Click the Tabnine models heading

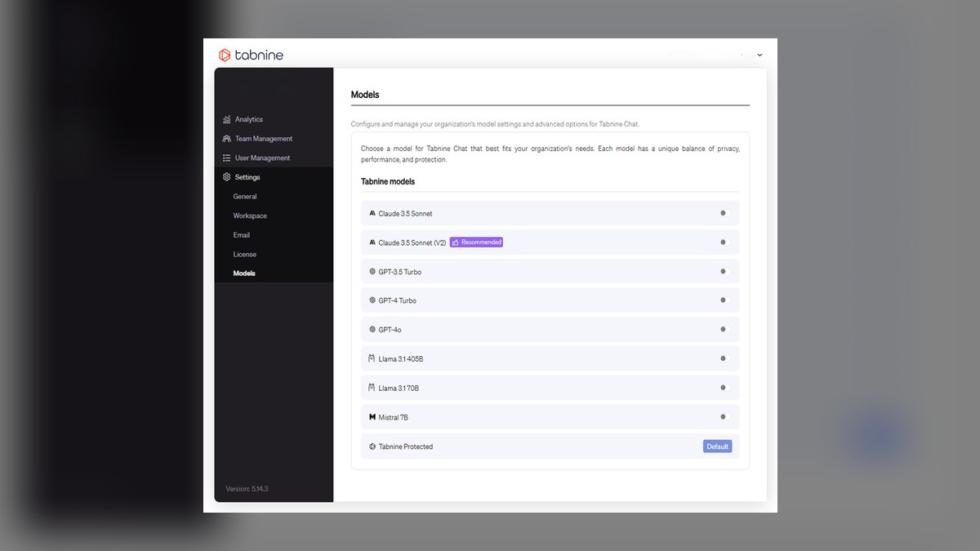coord(388,182)
